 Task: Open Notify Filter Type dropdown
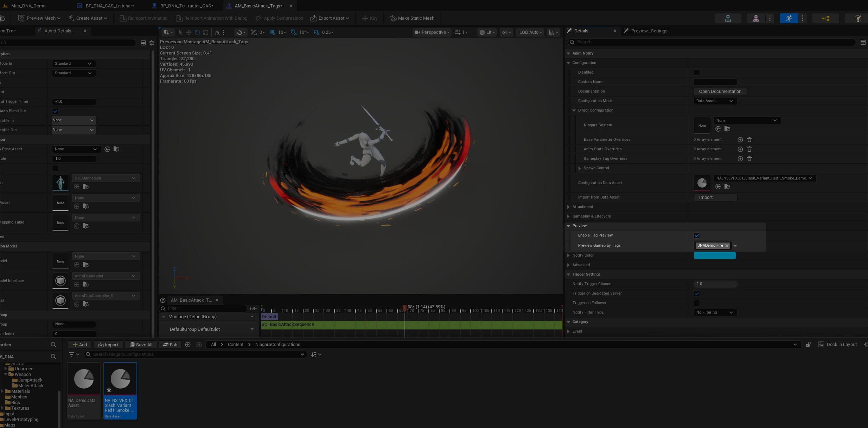715,313
